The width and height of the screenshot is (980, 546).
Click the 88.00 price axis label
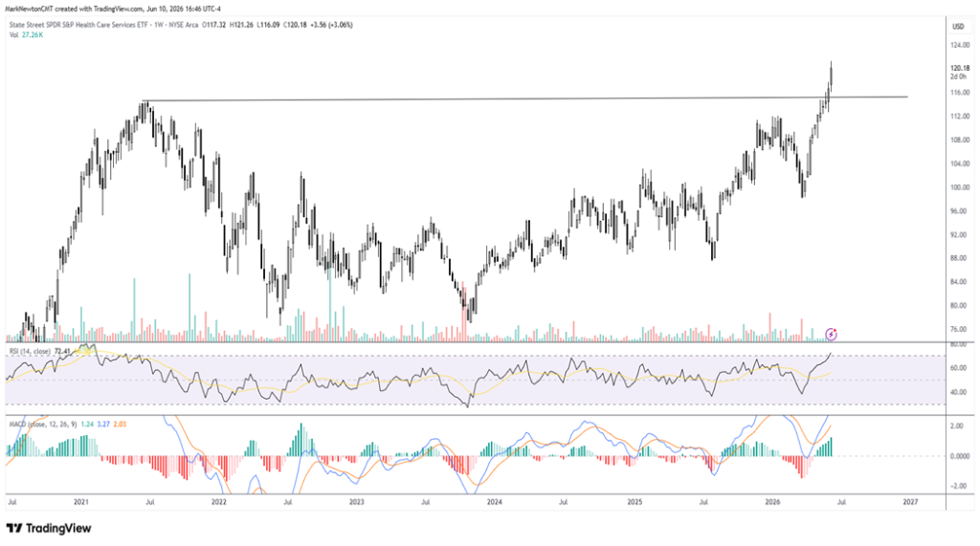(x=959, y=258)
